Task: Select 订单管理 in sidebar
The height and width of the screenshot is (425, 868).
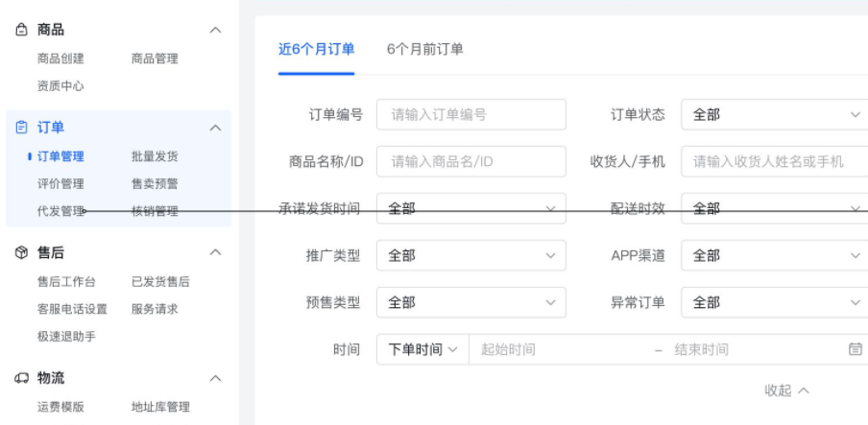Action: tap(60, 156)
